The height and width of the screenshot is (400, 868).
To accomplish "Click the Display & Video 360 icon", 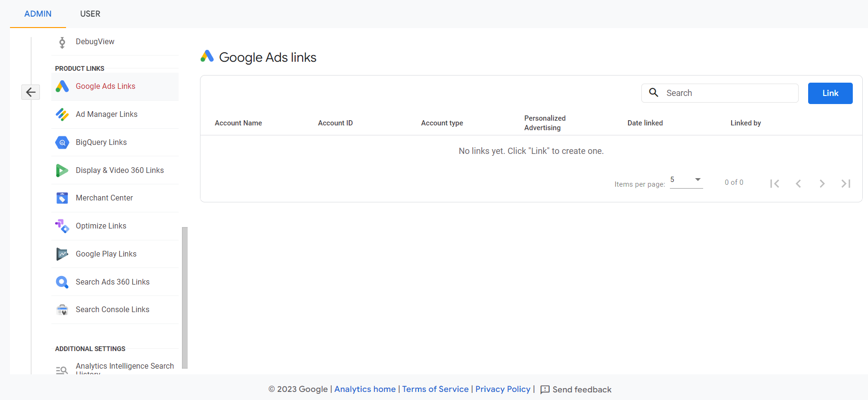I will click(x=62, y=170).
